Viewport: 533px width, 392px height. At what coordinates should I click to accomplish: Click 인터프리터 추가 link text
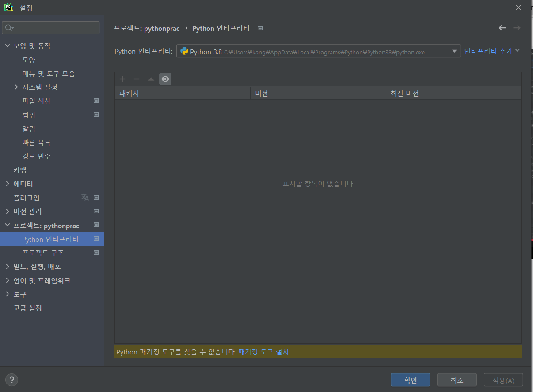coord(488,51)
